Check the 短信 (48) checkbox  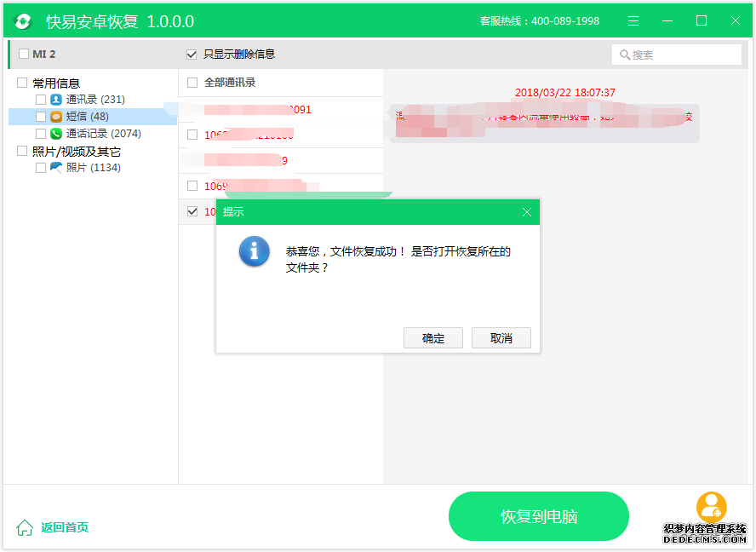tap(41, 117)
